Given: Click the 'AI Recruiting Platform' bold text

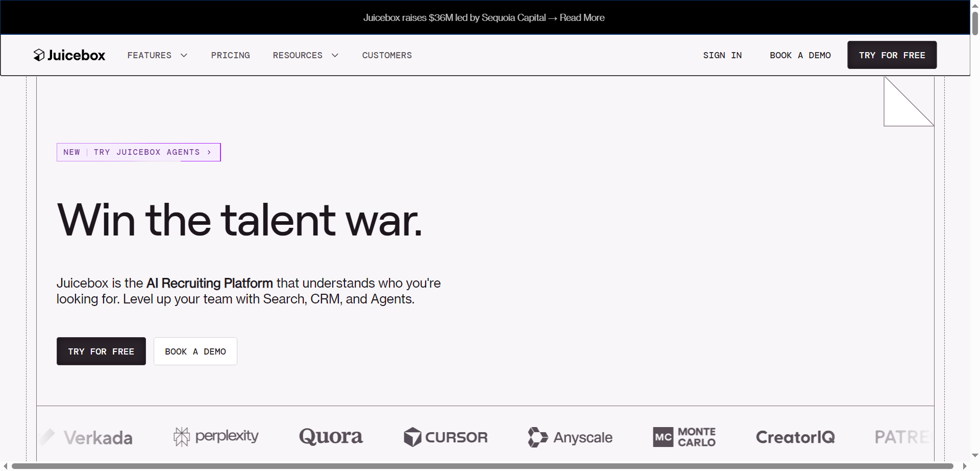Looking at the screenshot, I should pos(210,283).
